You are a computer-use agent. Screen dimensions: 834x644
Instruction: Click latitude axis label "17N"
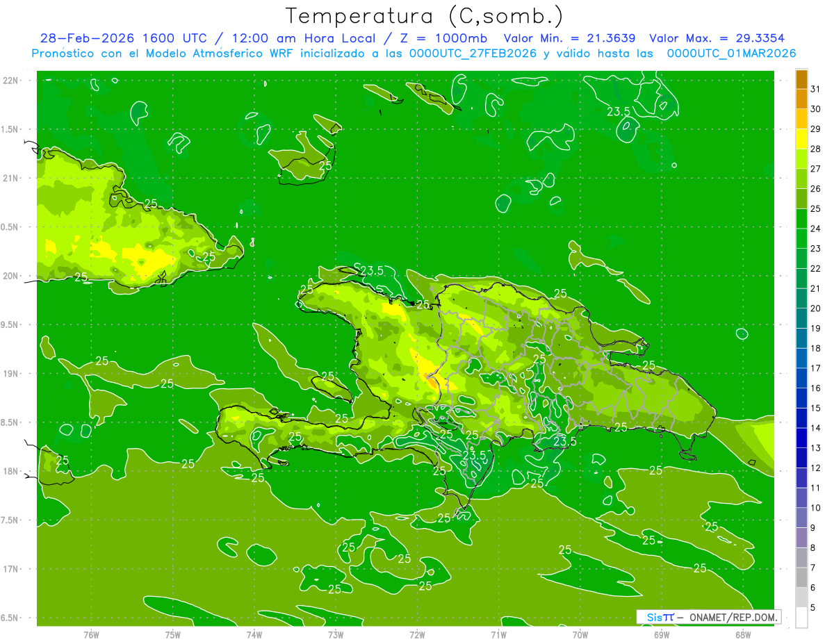pyautogui.click(x=10, y=569)
